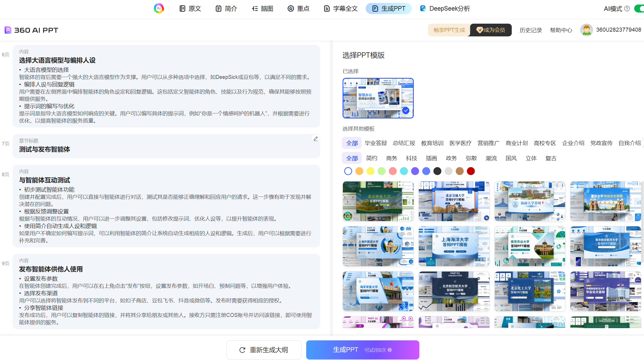The width and height of the screenshot is (644, 360).
Task: Click 重新生成大纲 button
Action: (x=264, y=350)
